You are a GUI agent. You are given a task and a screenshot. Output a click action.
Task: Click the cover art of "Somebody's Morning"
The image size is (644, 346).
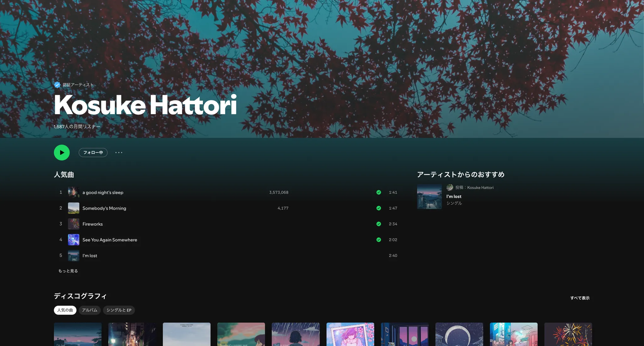73,208
